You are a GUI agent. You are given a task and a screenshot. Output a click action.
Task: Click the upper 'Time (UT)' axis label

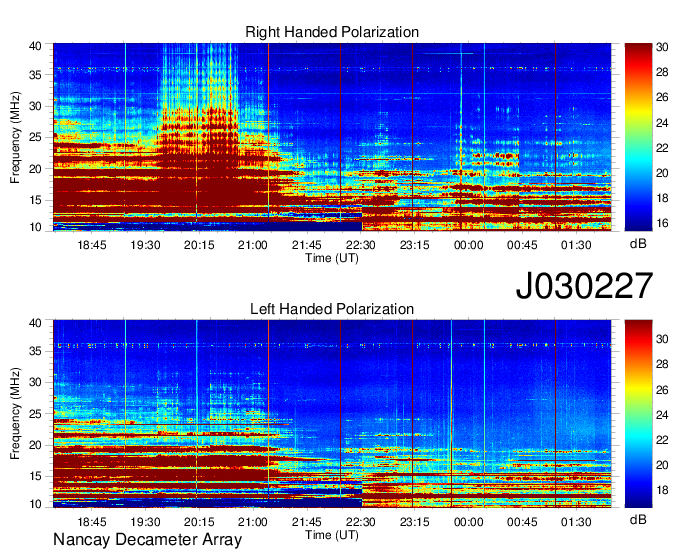(332, 258)
